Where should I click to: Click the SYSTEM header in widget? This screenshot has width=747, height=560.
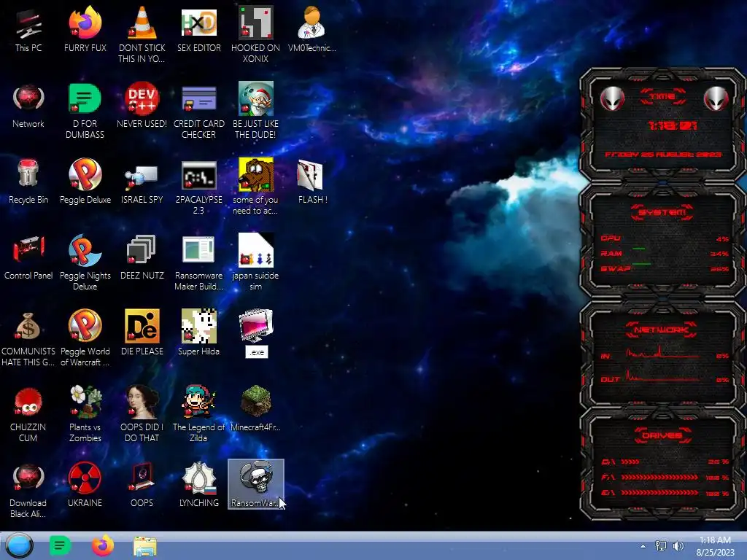tap(662, 212)
